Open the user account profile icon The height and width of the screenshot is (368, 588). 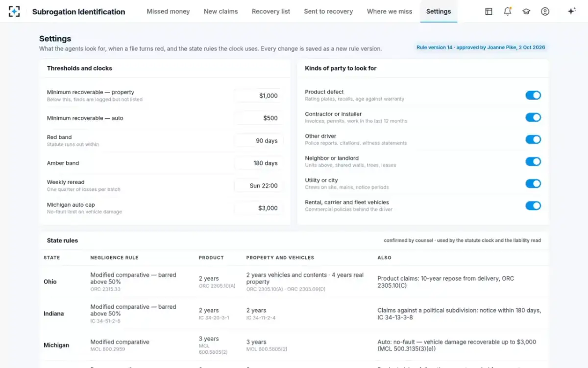pyautogui.click(x=545, y=11)
